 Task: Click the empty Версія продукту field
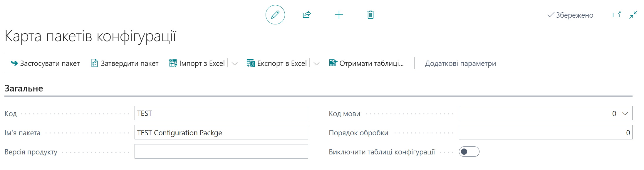(x=221, y=151)
